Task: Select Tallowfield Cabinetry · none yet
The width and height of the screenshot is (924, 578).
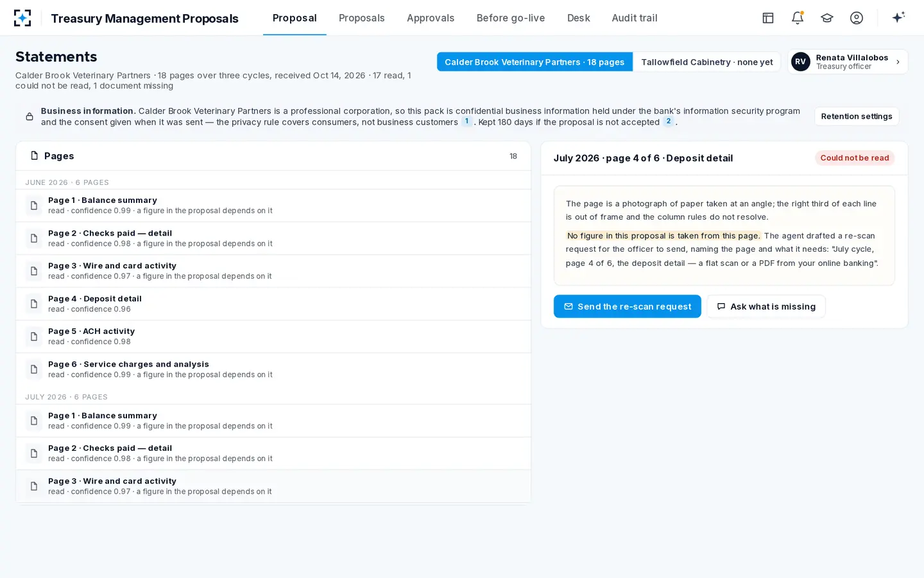Action: [x=706, y=62]
